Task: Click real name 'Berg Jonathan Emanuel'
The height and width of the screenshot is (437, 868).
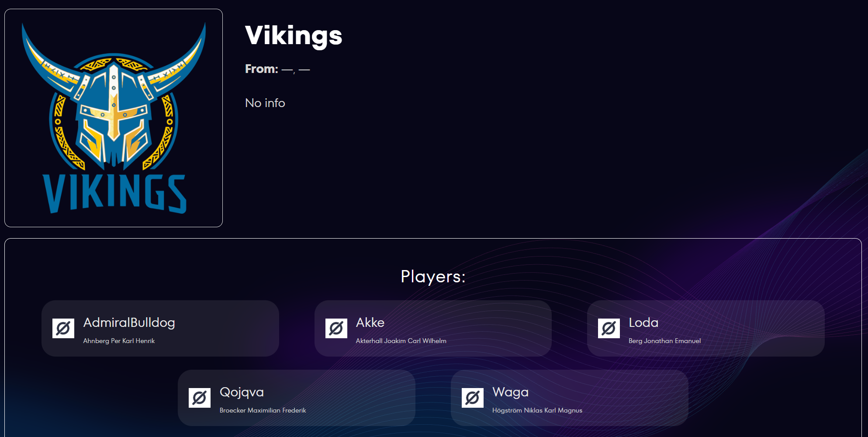Action: (x=664, y=341)
